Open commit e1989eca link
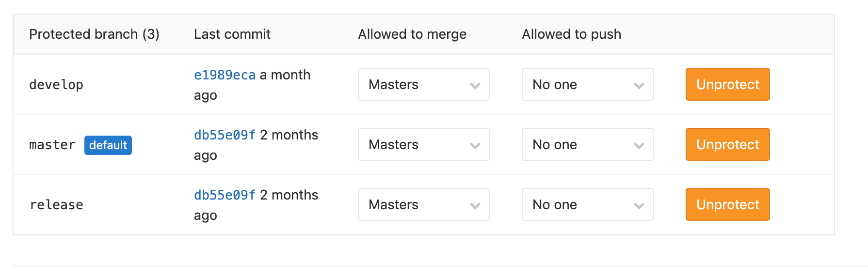 [x=225, y=75]
